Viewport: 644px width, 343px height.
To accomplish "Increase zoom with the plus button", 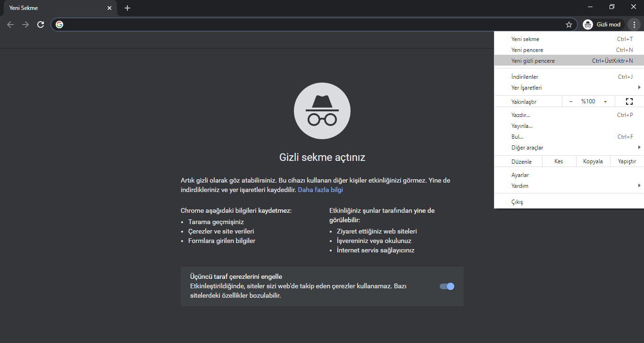I will tap(605, 101).
